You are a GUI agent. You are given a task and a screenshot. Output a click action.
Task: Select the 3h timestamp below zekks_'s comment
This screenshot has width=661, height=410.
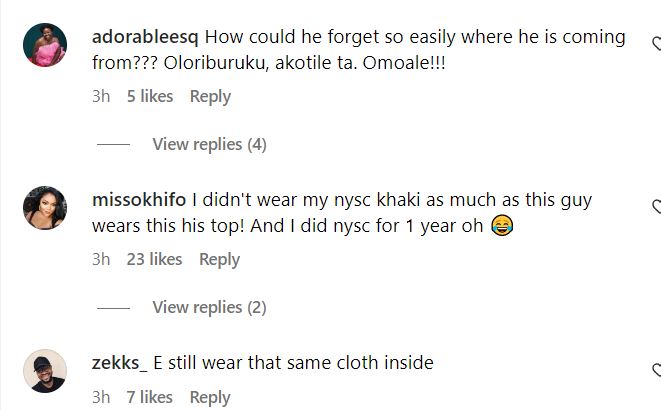point(100,398)
